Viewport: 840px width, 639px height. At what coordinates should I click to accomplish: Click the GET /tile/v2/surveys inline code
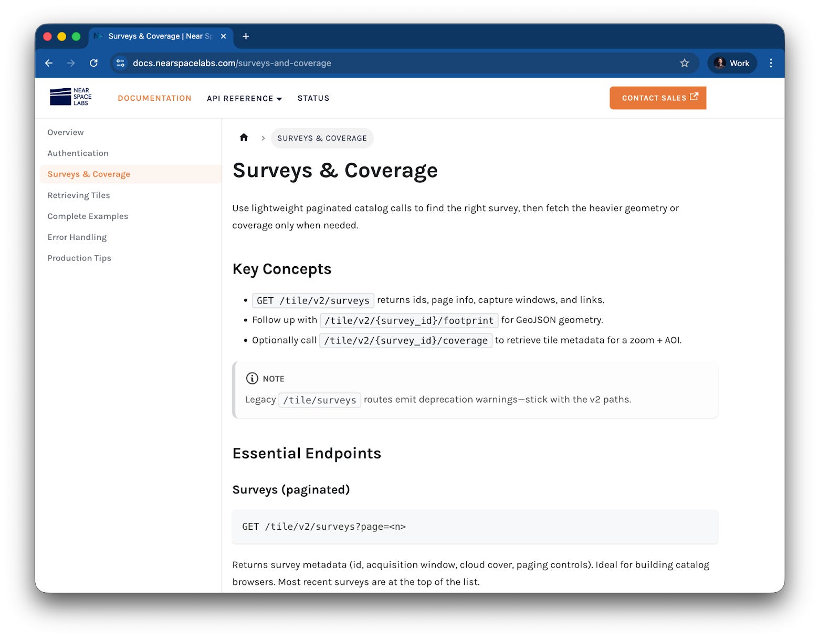(313, 300)
